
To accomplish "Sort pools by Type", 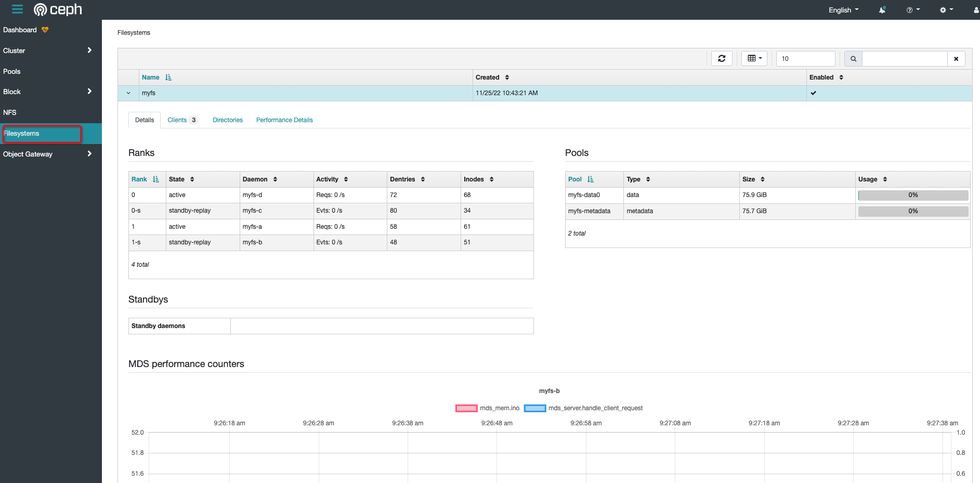I will pyautogui.click(x=638, y=179).
